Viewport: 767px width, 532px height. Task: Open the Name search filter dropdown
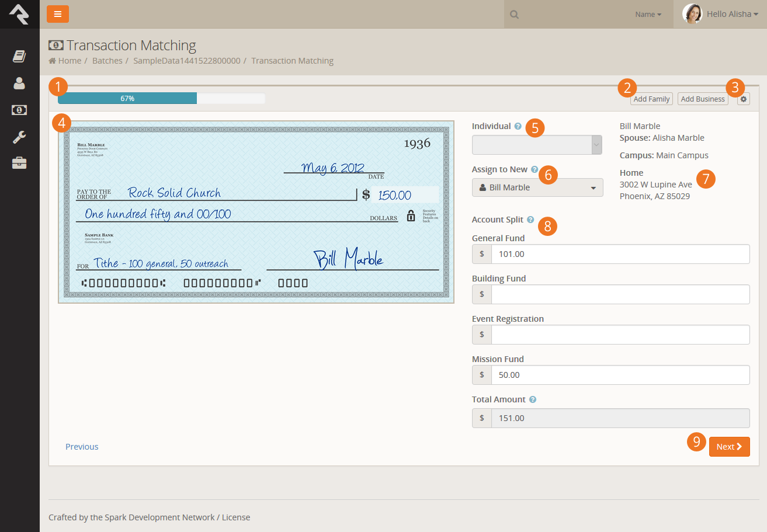648,15
